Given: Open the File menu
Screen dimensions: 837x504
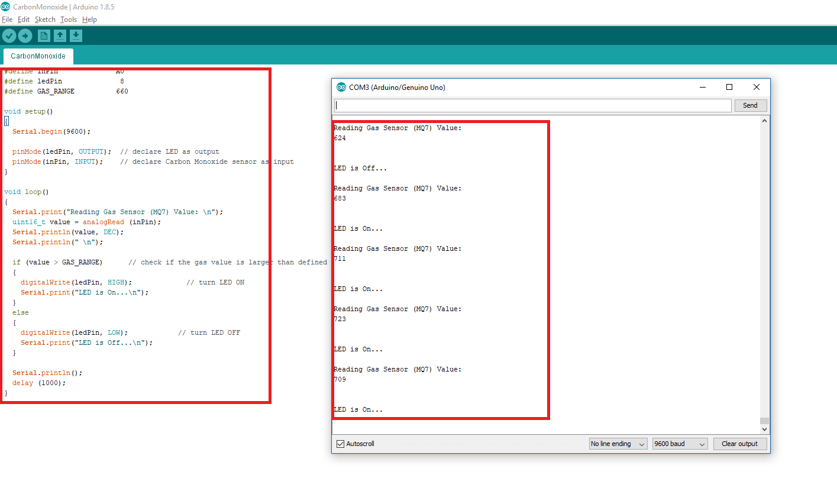Looking at the screenshot, I should [8, 20].
